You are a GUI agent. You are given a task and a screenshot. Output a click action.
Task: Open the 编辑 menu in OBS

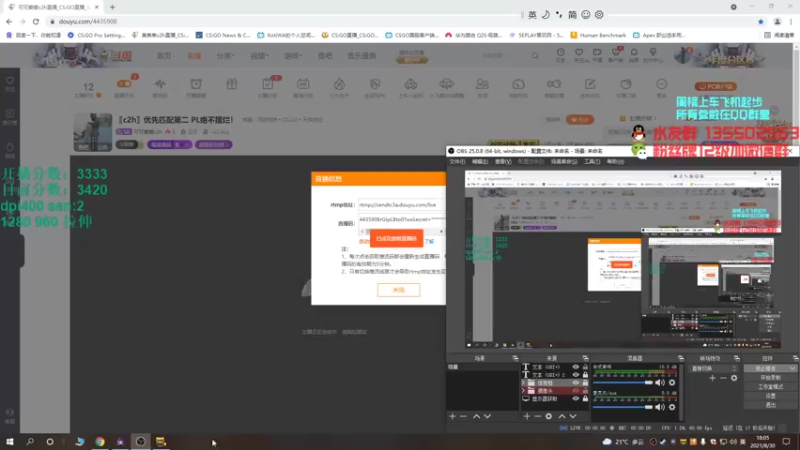click(480, 162)
